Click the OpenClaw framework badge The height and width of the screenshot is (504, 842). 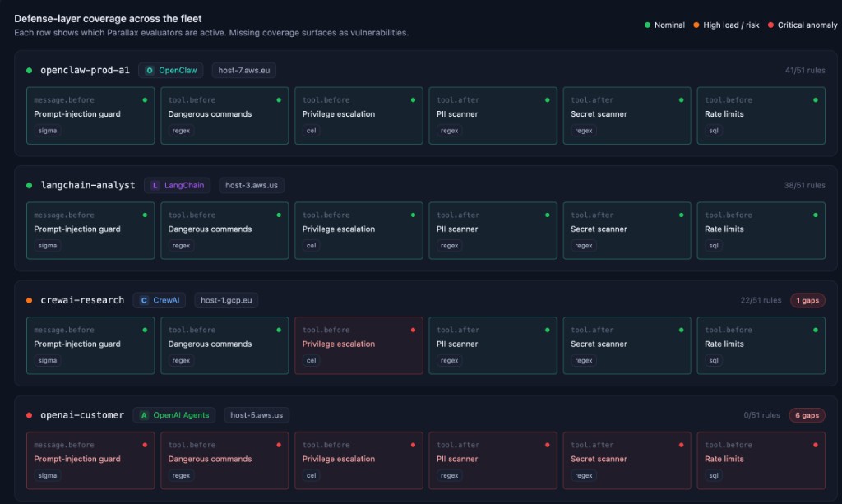[171, 71]
